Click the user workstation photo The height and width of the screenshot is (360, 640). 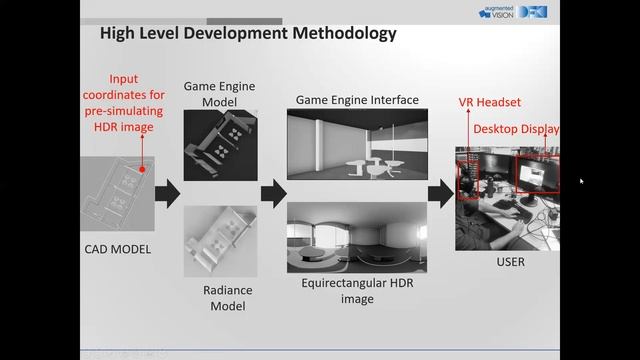[507, 199]
